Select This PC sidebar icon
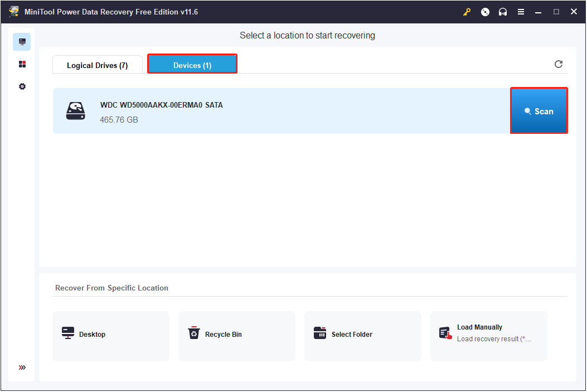The height and width of the screenshot is (392, 587). (22, 42)
